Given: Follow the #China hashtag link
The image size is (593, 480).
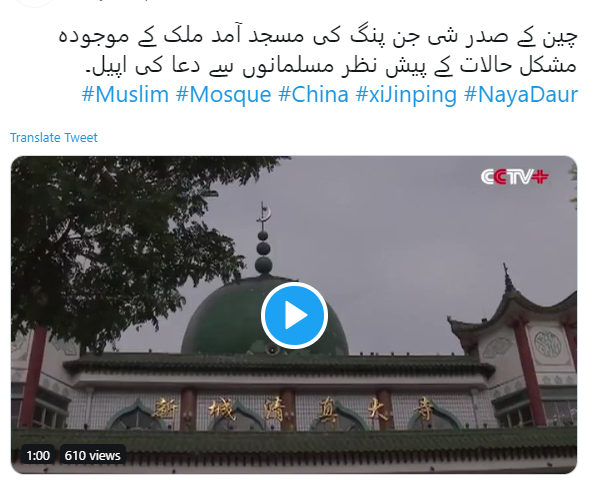Looking at the screenshot, I should [313, 95].
